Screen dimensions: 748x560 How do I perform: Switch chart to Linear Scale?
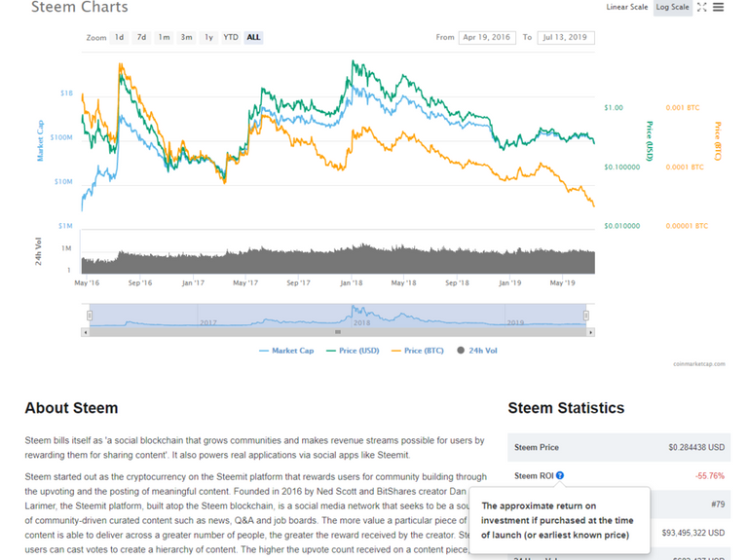coord(626,7)
